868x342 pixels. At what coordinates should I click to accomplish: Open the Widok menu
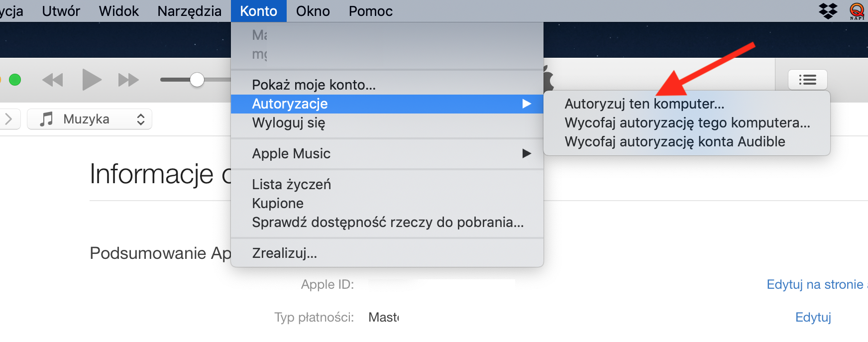pyautogui.click(x=118, y=11)
